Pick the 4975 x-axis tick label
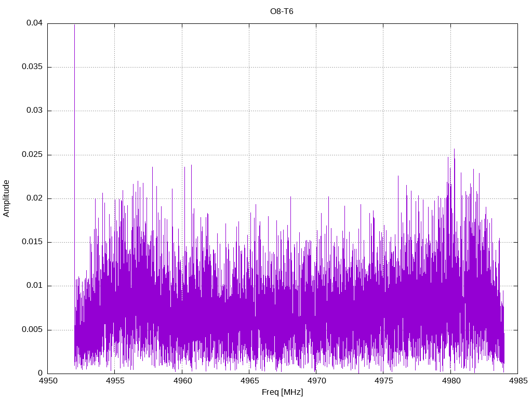 [383, 381]
